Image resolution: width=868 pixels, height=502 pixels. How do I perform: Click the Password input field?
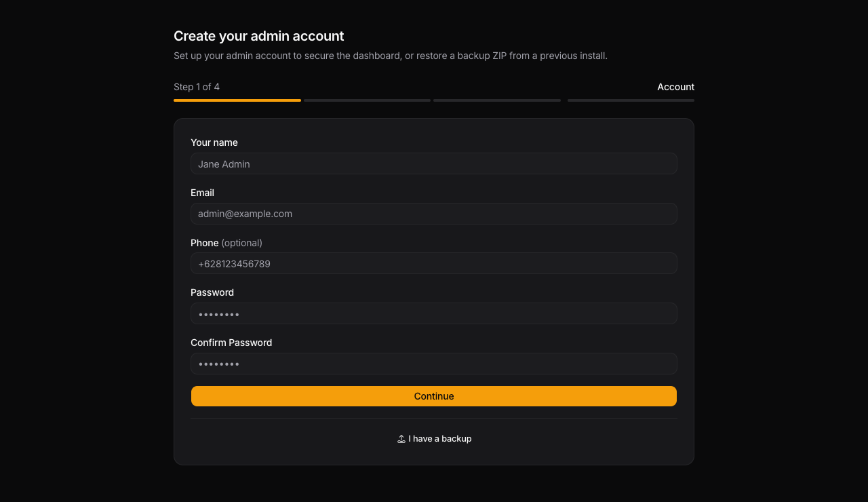pos(434,313)
